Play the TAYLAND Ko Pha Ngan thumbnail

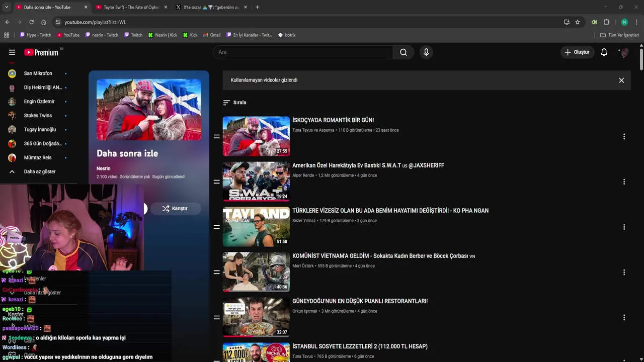click(256, 227)
